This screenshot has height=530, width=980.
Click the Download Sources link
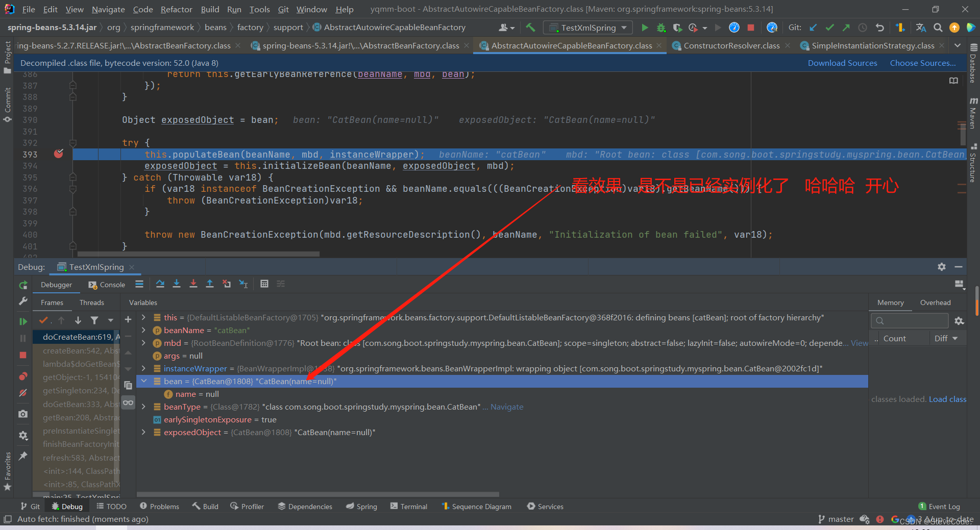tap(842, 63)
